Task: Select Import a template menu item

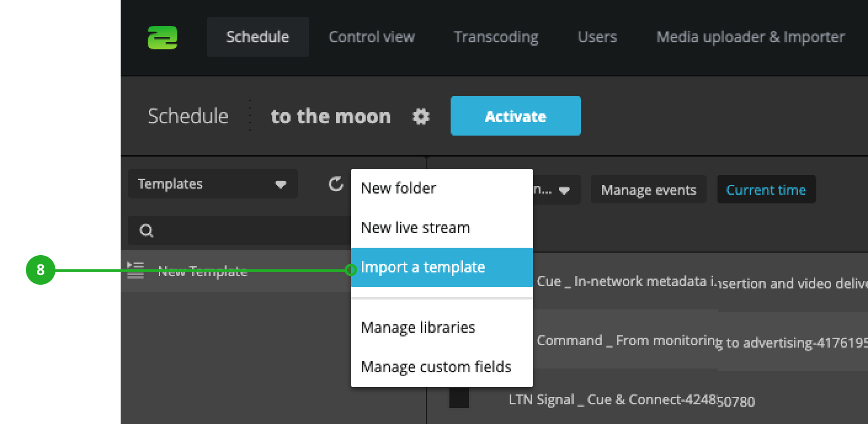Action: 423,267
